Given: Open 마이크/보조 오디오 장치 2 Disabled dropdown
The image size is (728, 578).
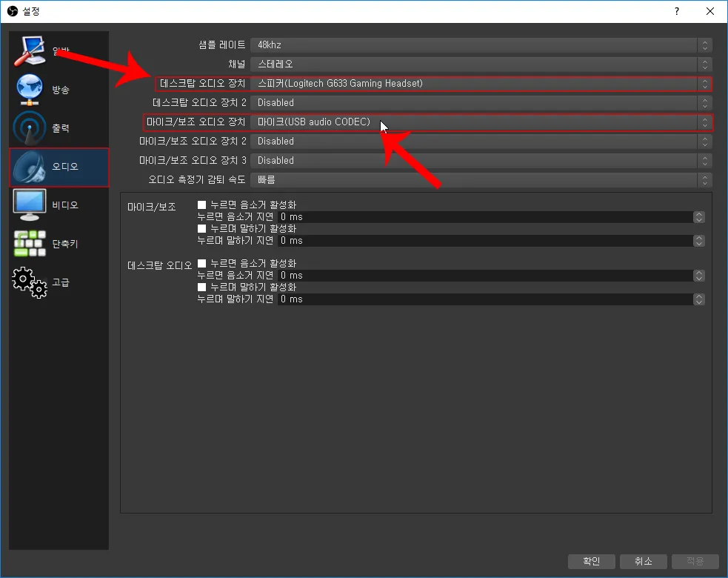Looking at the screenshot, I should [481, 142].
